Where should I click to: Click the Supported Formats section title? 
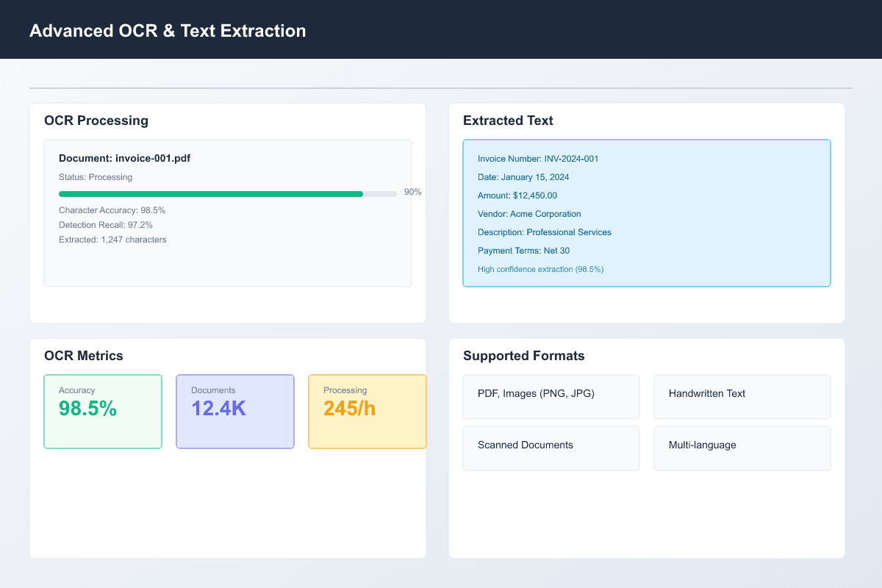pos(523,355)
